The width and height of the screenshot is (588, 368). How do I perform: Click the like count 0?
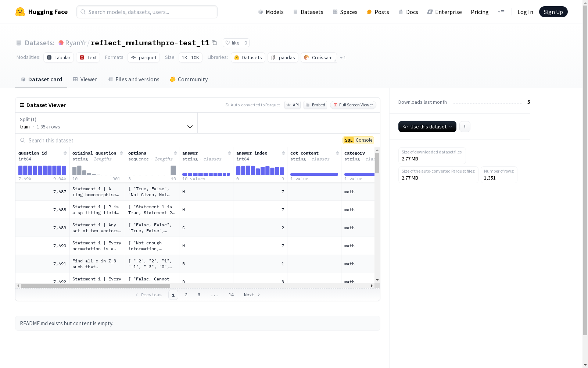pos(246,43)
